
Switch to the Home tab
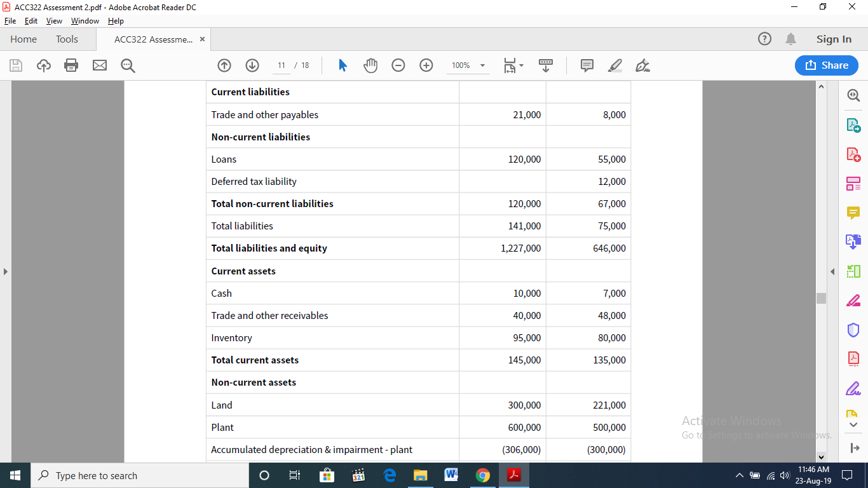click(24, 39)
